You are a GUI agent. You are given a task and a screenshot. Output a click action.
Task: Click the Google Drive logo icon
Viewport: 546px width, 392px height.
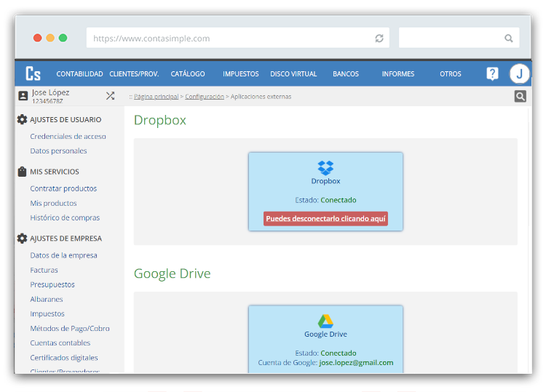coord(325,321)
